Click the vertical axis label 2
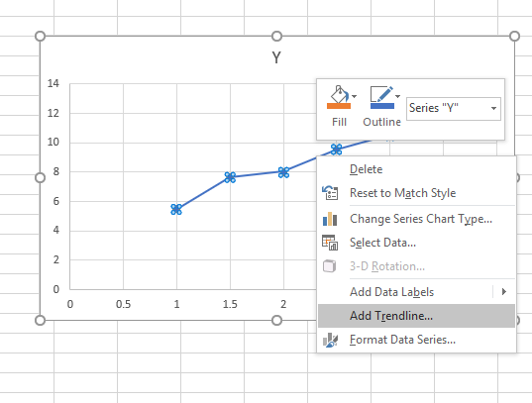532x403 pixels. tap(56, 259)
